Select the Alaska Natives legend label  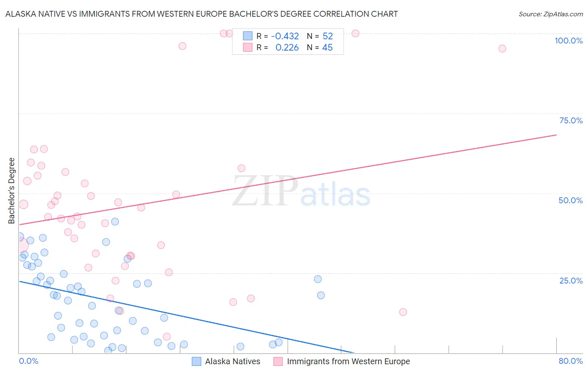(233, 361)
